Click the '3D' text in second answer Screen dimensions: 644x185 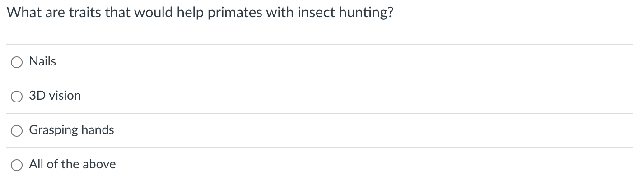coord(37,96)
